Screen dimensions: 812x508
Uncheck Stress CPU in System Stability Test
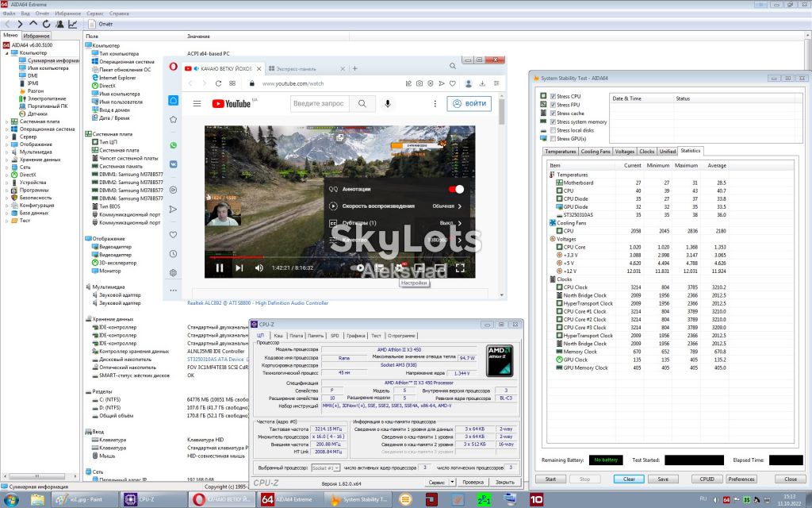553,96
